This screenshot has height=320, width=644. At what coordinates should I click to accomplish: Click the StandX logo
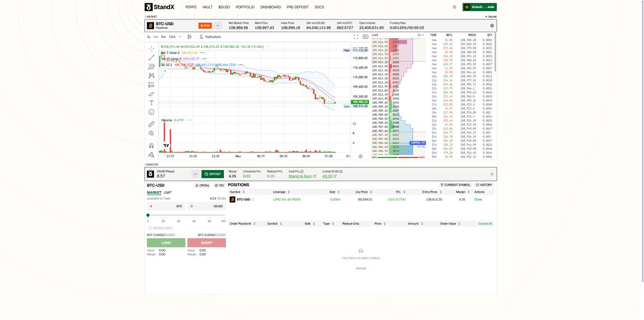(x=160, y=7)
